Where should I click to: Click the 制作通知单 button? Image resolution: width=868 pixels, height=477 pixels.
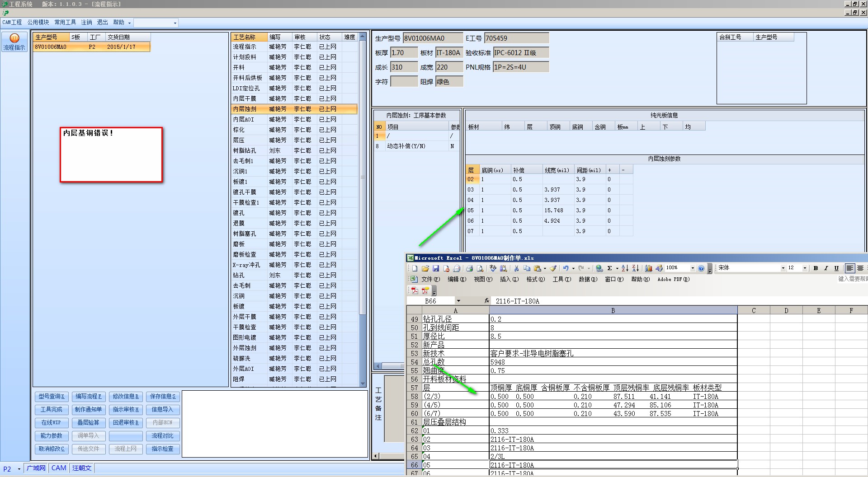[89, 410]
